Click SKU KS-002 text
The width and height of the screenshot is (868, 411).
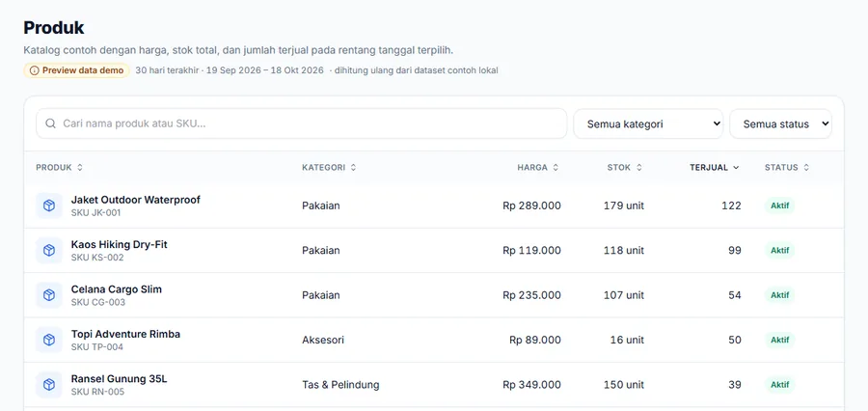97,258
